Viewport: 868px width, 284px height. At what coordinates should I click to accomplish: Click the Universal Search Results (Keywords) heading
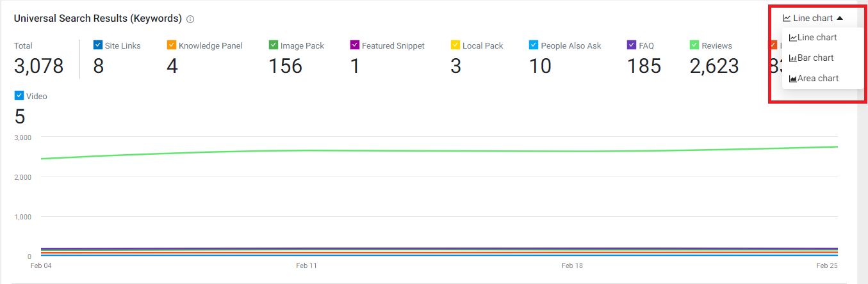point(98,19)
